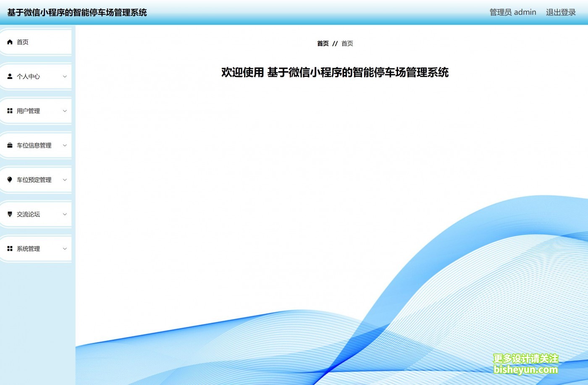Click the second 首页 breadcrumb item
Screen dimensions: 588x385
(x=347, y=43)
